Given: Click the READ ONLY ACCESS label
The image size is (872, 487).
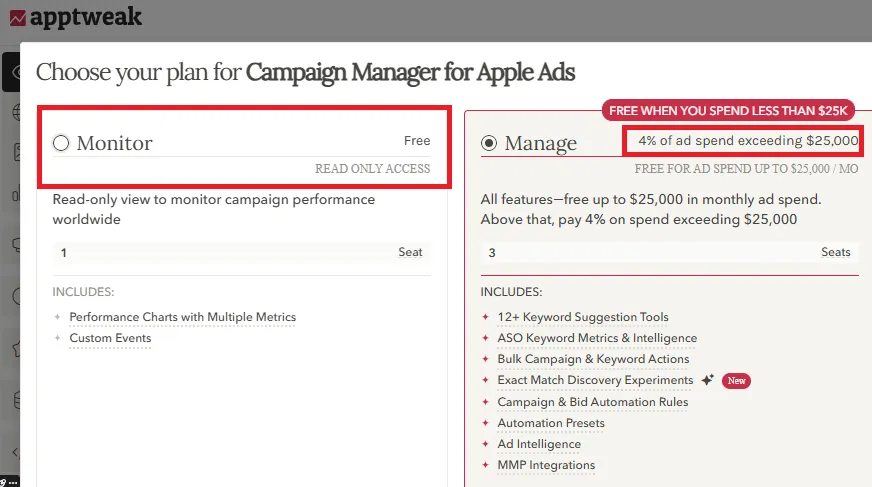Looking at the screenshot, I should tap(373, 168).
